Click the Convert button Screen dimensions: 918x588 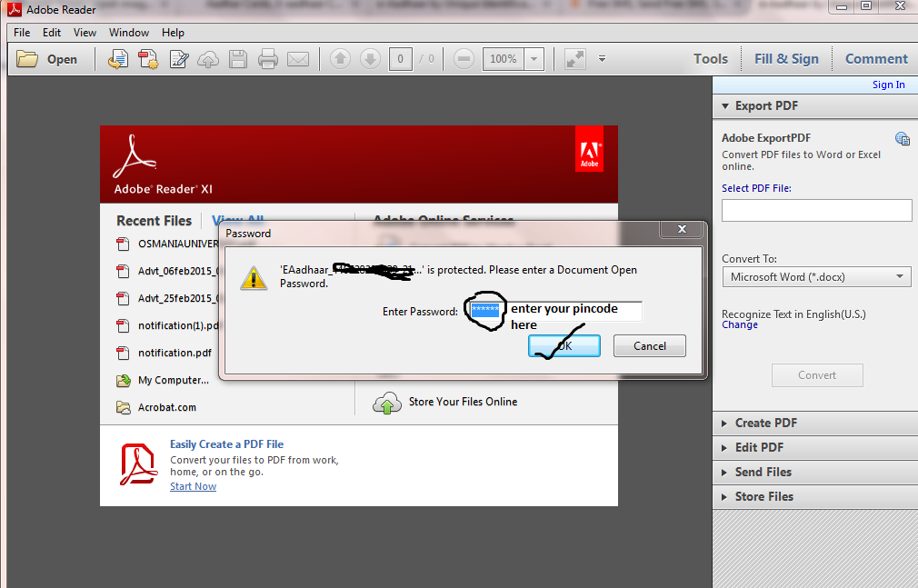pyautogui.click(x=817, y=375)
